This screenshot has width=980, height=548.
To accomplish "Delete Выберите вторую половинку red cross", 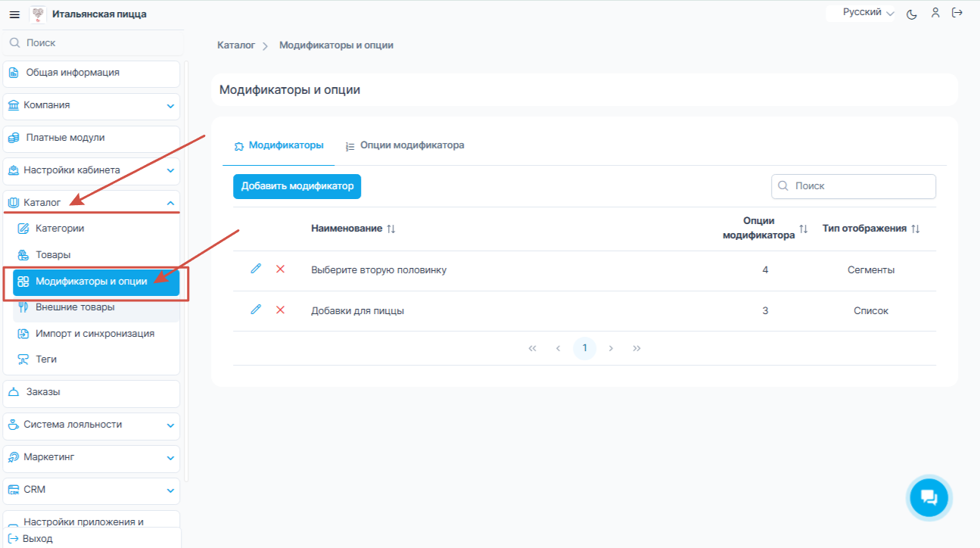I will (280, 269).
